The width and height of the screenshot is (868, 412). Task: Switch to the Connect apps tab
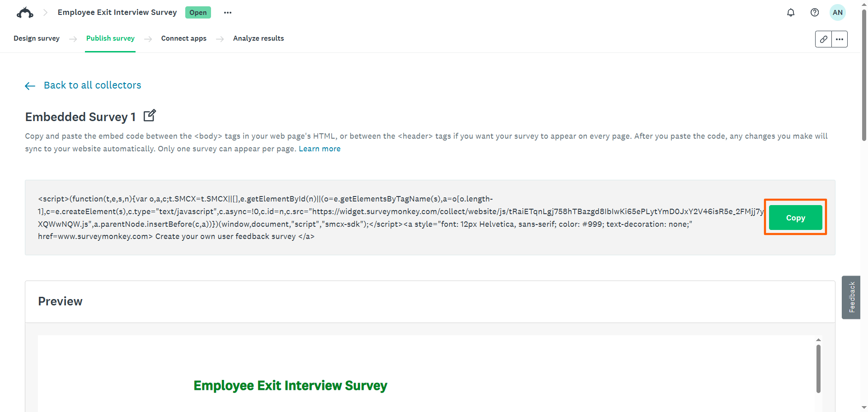(184, 38)
